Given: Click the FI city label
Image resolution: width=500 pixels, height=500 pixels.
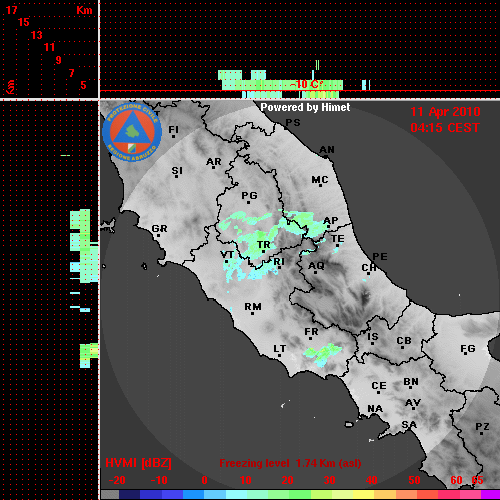Looking at the screenshot, I should (x=173, y=130).
